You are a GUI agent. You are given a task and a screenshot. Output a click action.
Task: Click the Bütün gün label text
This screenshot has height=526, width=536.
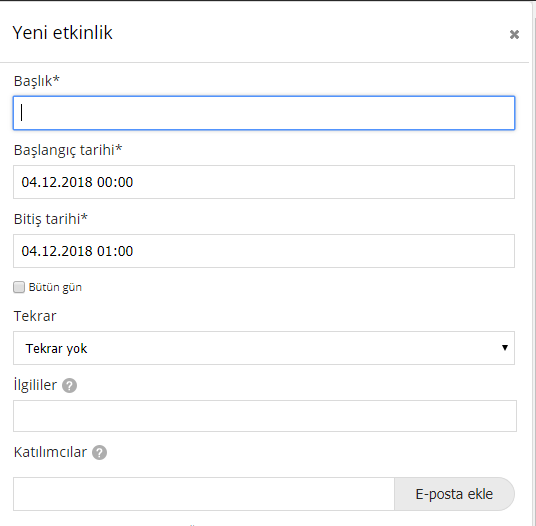click(55, 287)
